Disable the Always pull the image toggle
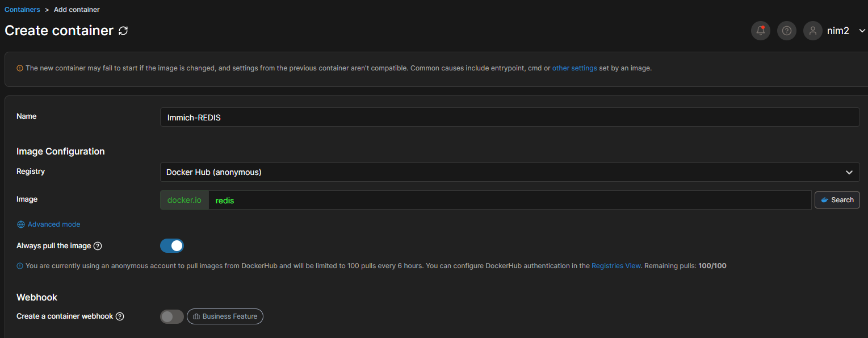Image resolution: width=868 pixels, height=338 pixels. pos(172,246)
